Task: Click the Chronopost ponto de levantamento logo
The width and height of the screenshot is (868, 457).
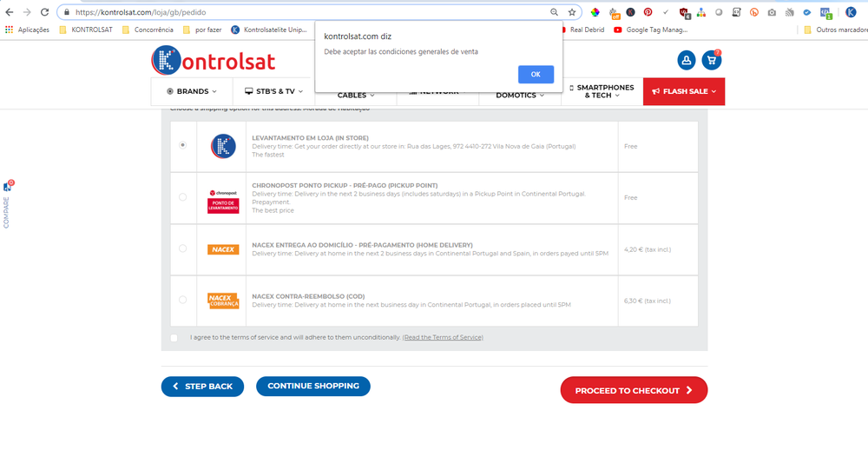Action: pyautogui.click(x=223, y=202)
